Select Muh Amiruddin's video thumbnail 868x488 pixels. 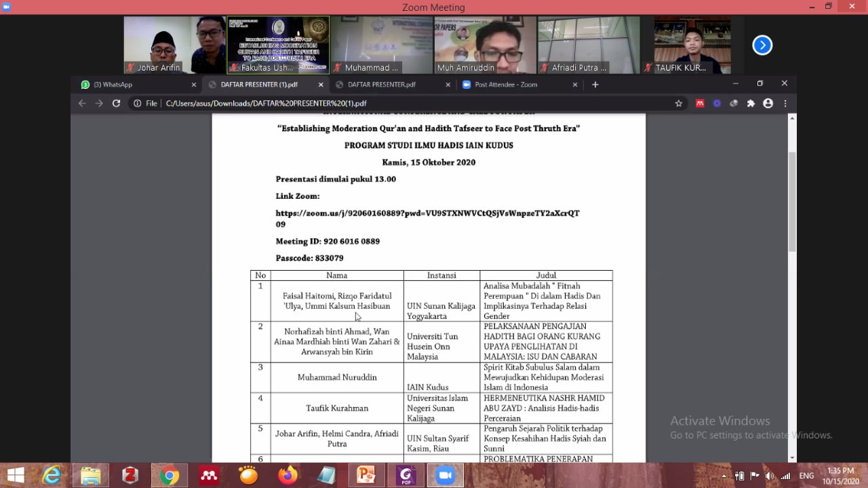(485, 45)
